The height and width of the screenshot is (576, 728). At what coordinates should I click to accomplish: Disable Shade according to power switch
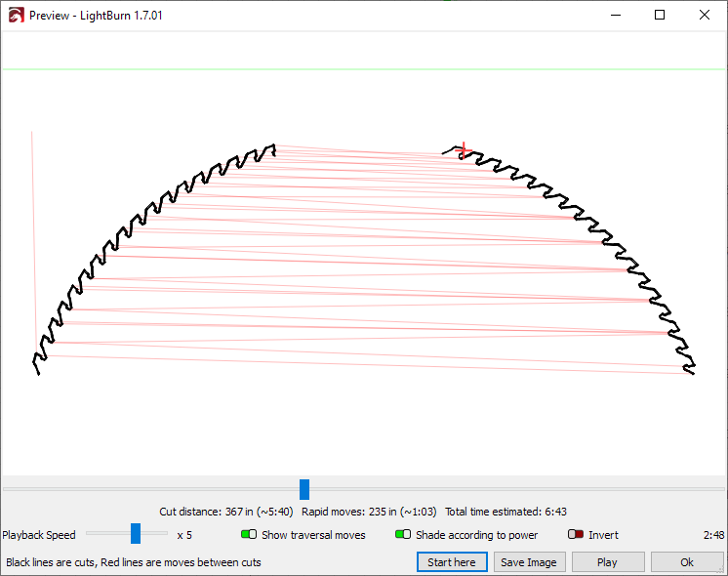402,535
